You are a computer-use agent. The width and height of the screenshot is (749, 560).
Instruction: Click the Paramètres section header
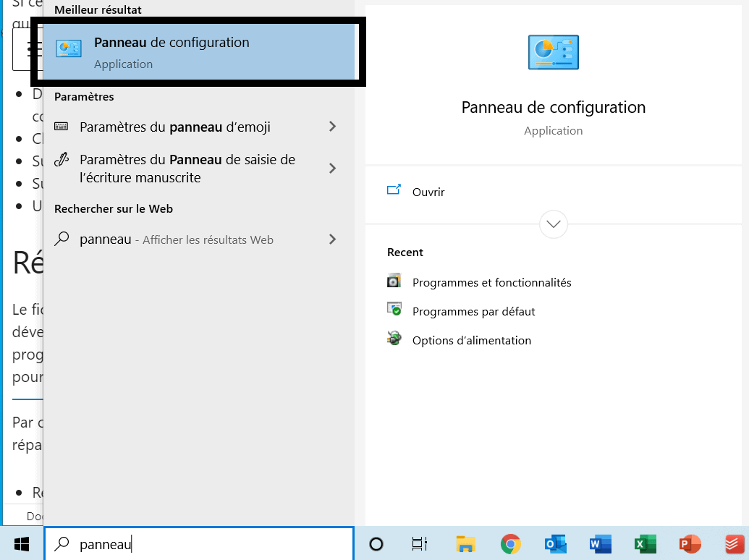[x=84, y=97]
